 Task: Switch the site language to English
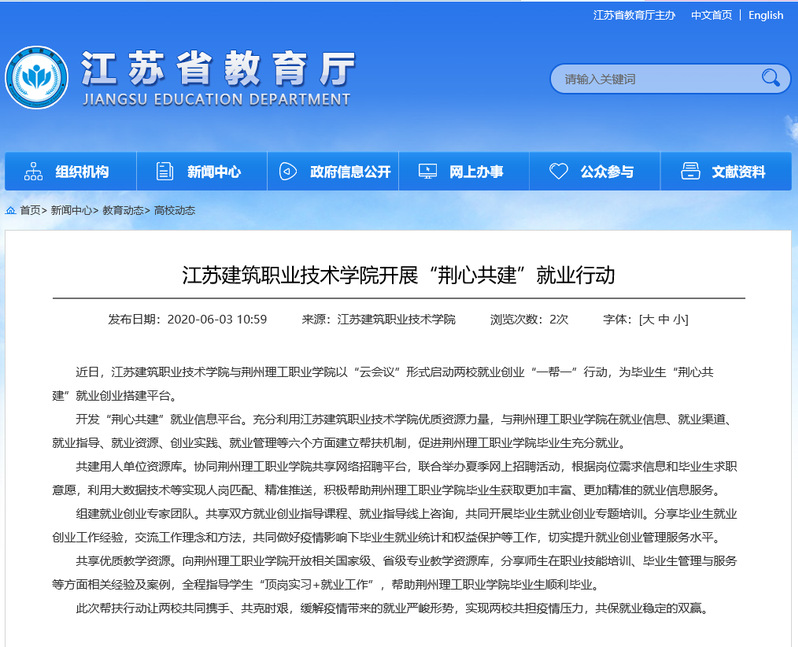click(x=765, y=15)
